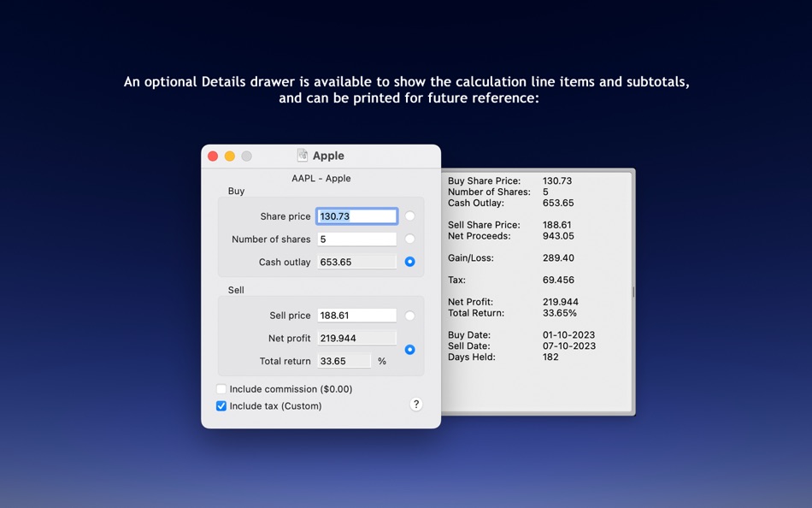
Task: Click the Cash outlay field showing 653.65
Action: point(356,262)
